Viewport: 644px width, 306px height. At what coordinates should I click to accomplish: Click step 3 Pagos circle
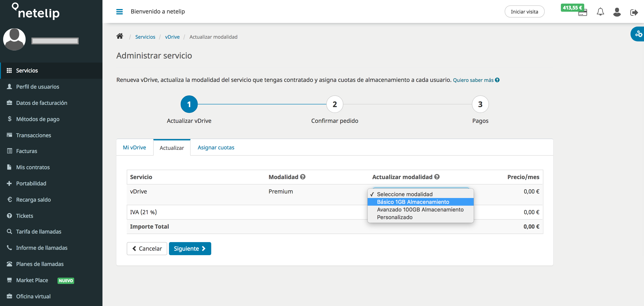(x=480, y=104)
